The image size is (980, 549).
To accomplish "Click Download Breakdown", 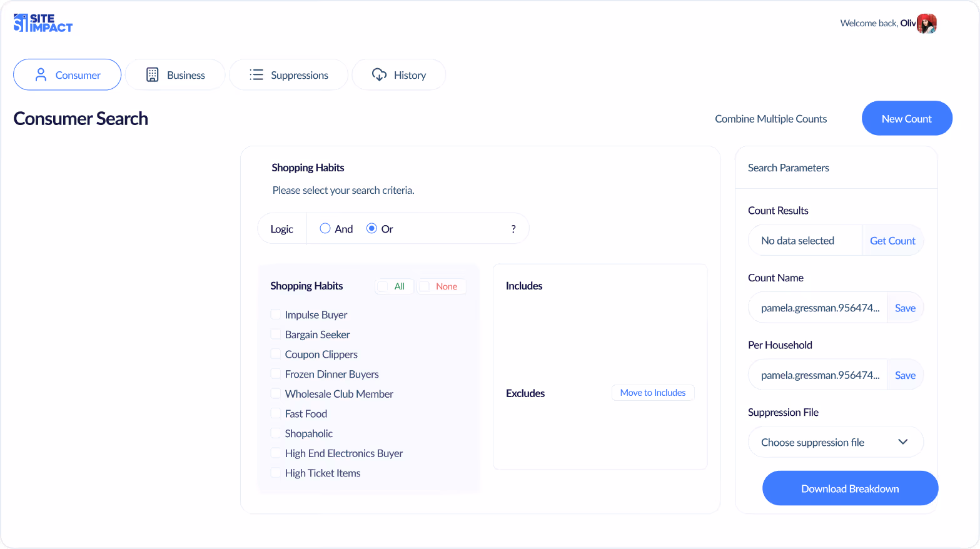I will tap(850, 488).
